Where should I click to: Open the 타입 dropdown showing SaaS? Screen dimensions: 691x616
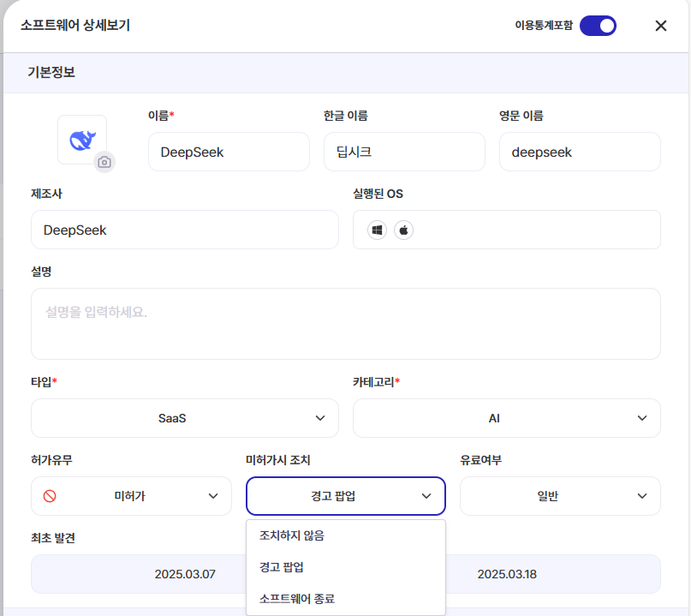pos(185,418)
